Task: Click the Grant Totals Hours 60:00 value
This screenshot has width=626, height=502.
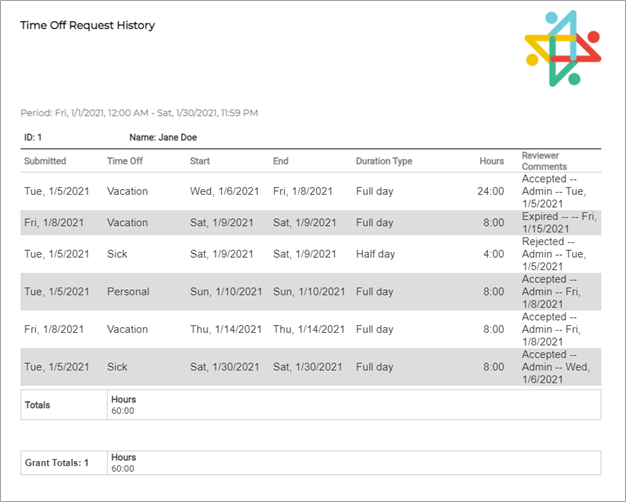Action: (123, 468)
